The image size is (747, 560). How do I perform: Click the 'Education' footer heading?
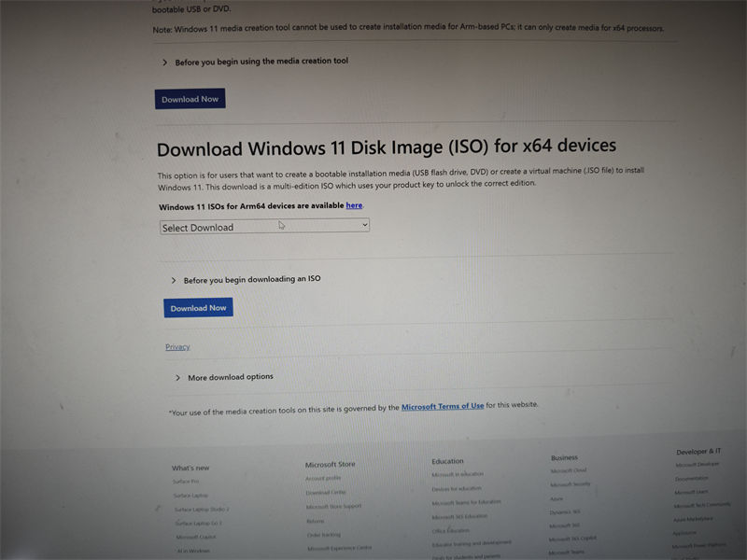447,461
